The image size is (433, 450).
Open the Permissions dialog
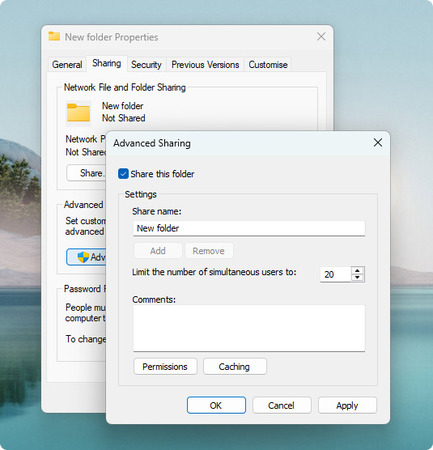(x=165, y=367)
